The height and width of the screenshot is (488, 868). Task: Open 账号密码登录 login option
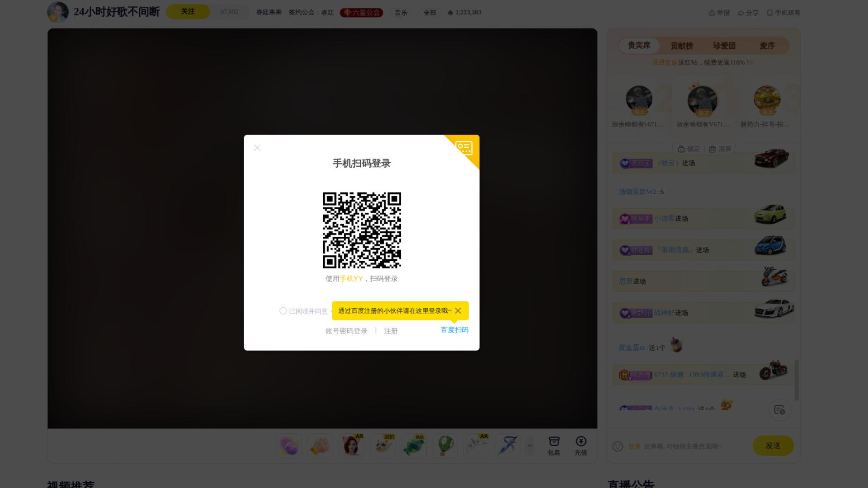346,331
